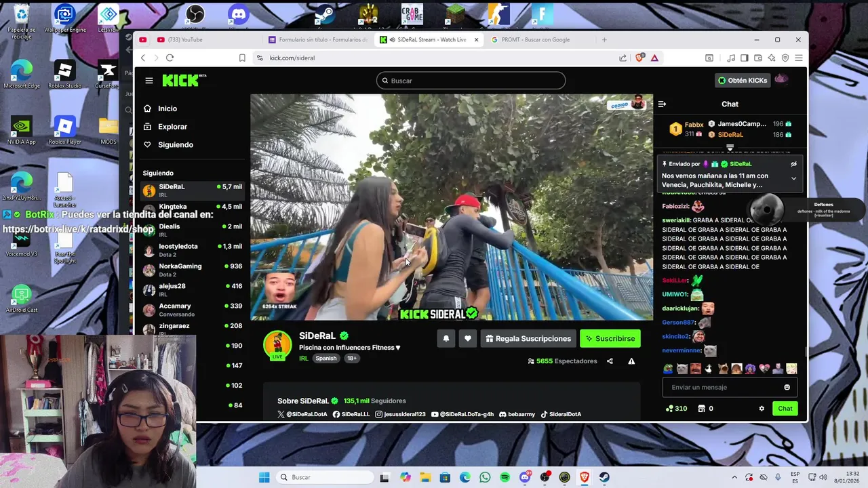Click the 18+ tag

(x=352, y=359)
